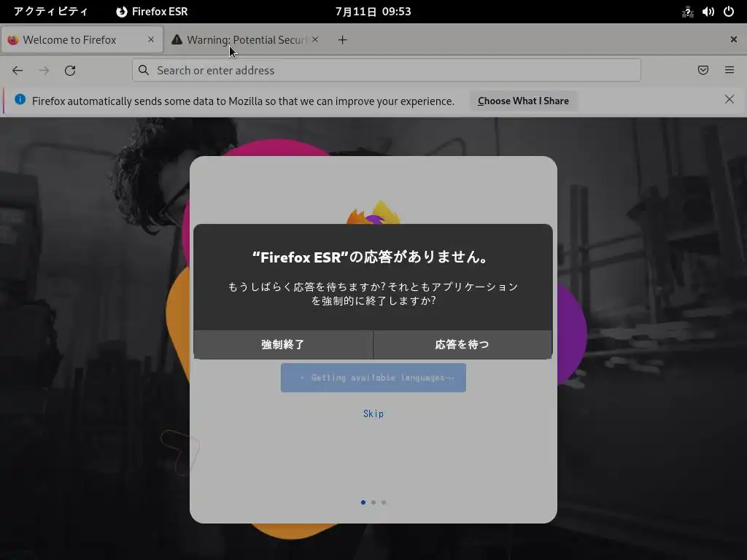Close the Firefox window with X button

734,39
